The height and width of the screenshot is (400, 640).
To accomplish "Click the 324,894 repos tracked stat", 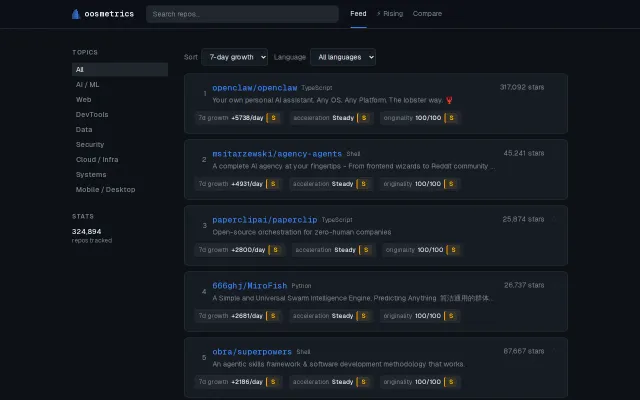I will (92, 236).
